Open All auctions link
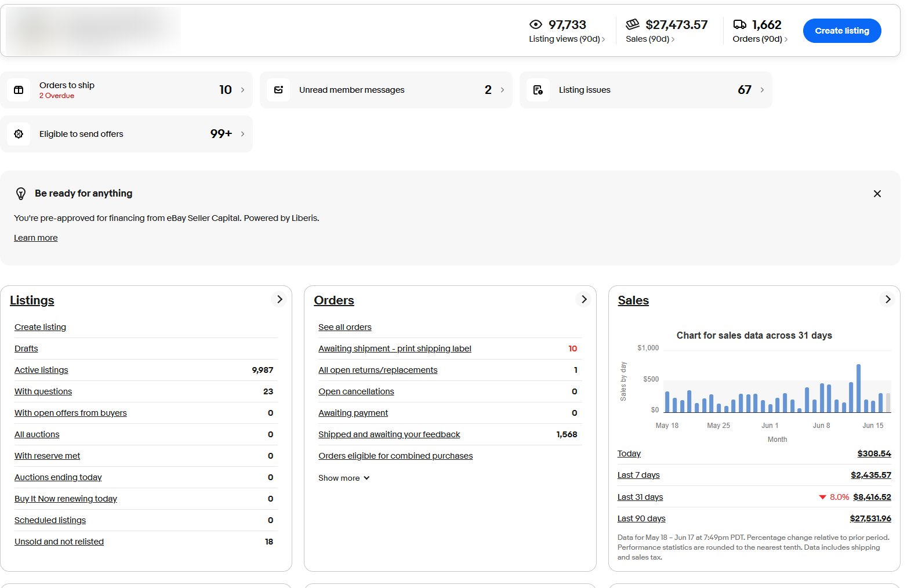The width and height of the screenshot is (911, 588). coord(37,434)
